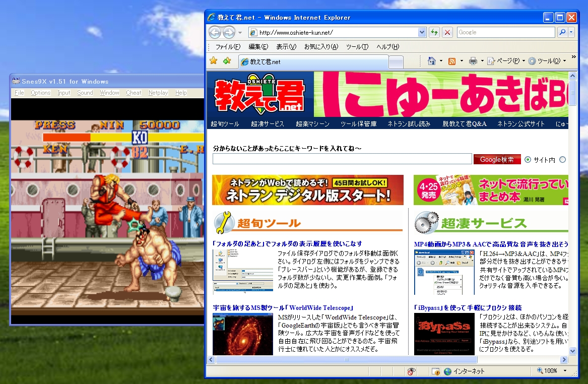
Task: Click the spiral galaxy article thumbnail
Action: coord(243,334)
